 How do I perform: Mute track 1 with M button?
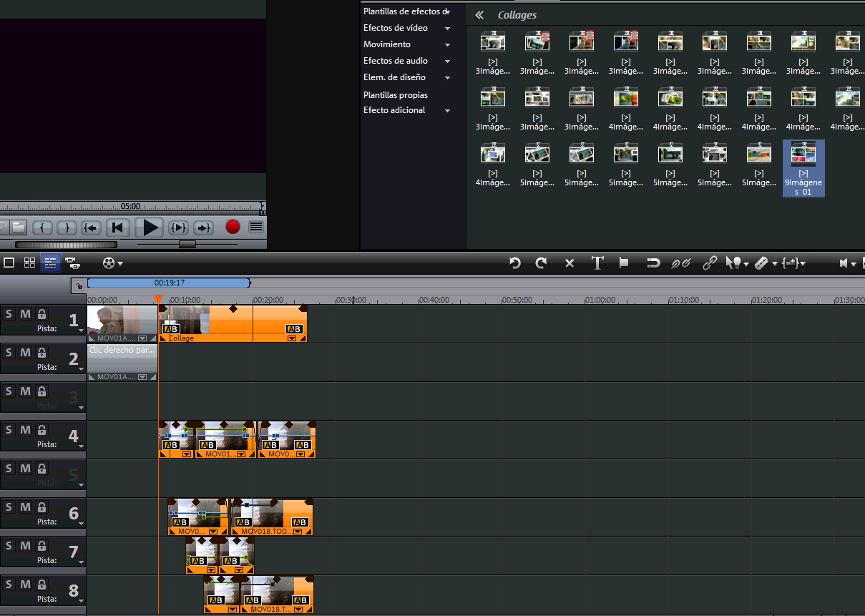(x=25, y=313)
